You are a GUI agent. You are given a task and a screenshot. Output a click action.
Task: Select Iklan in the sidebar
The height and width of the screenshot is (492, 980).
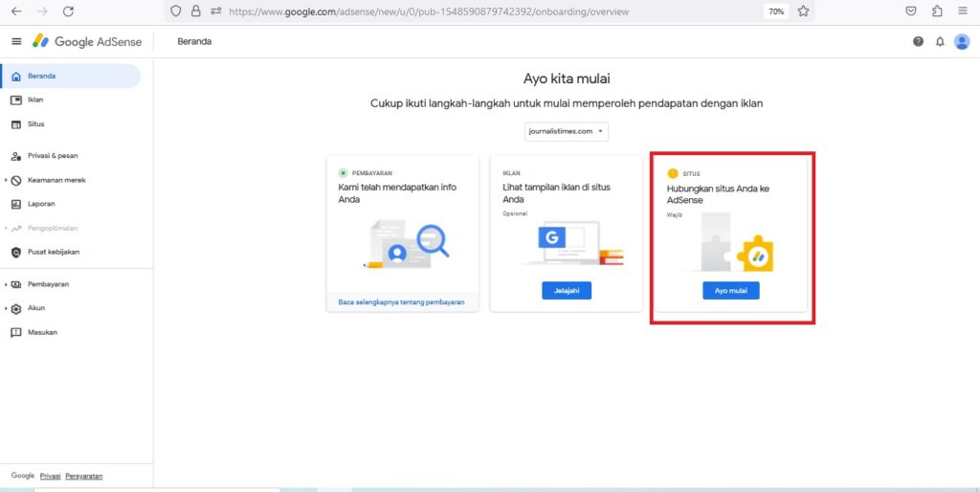click(35, 100)
